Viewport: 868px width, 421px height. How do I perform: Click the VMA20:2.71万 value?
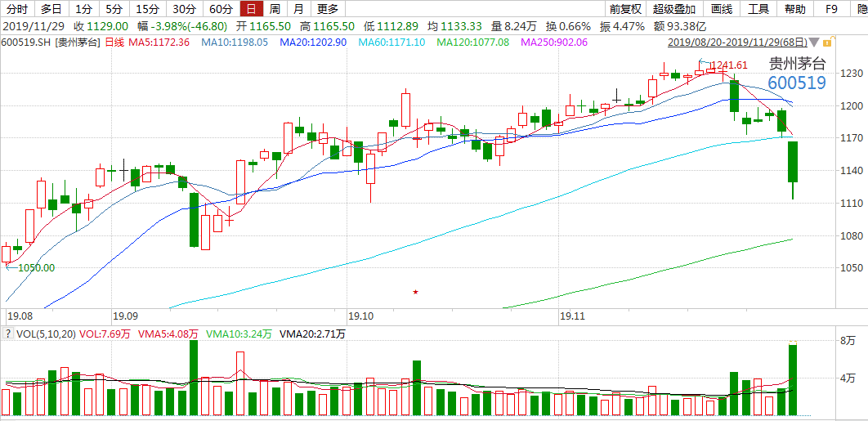[x=313, y=334]
